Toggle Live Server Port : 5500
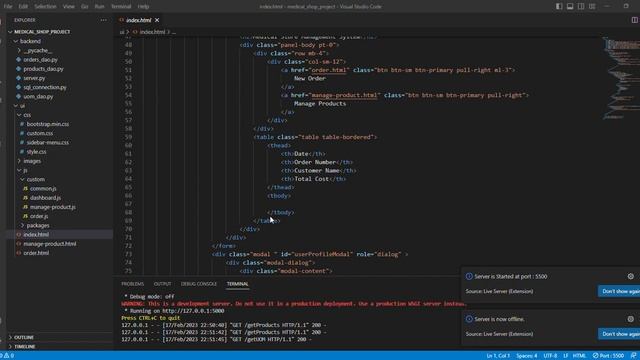Viewport: 640px width, 360px height. [x=608, y=356]
